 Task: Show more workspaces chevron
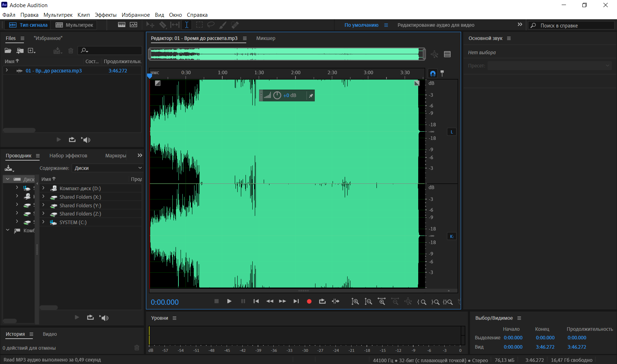coord(520,25)
